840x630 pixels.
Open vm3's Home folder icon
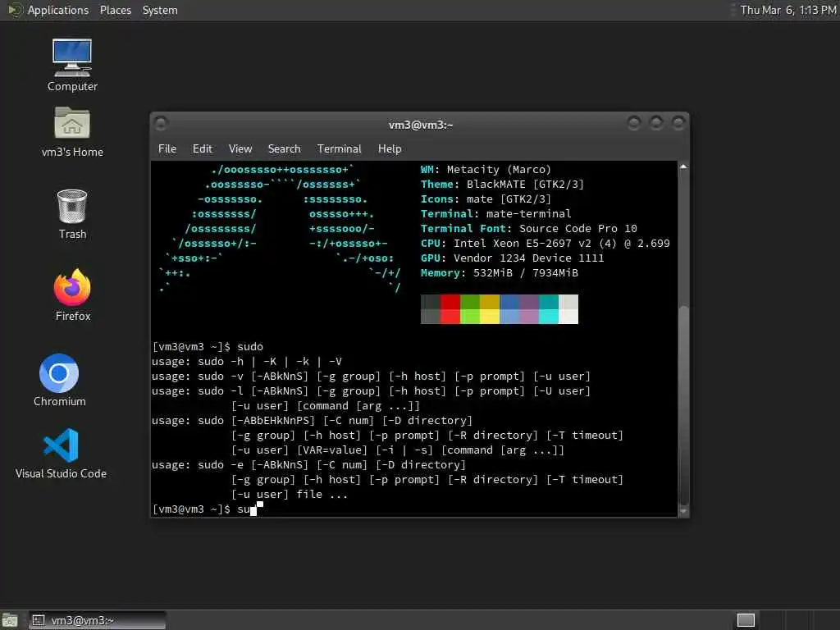pyautogui.click(x=72, y=131)
